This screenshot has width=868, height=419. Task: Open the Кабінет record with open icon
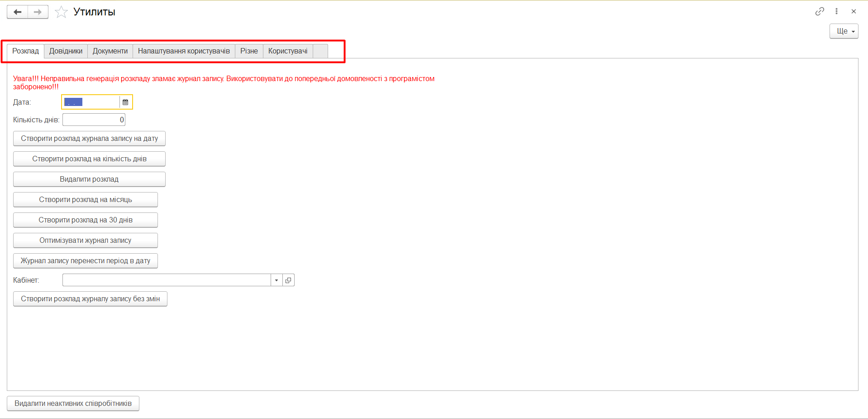[288, 280]
